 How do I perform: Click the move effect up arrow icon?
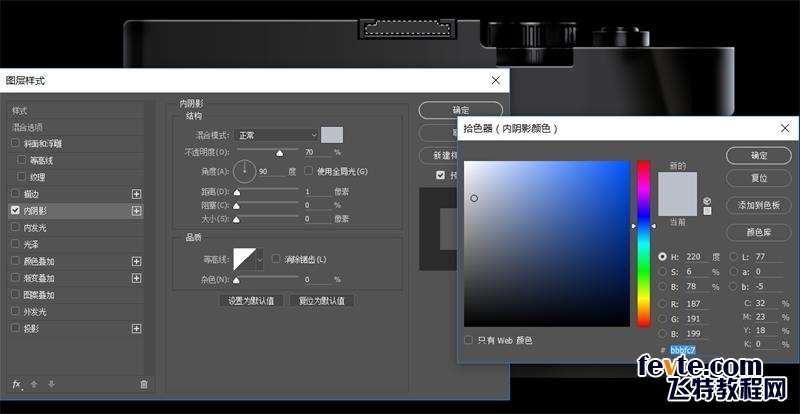(x=34, y=385)
